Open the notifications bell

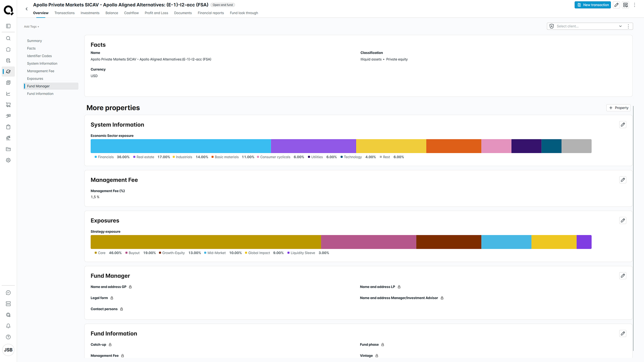click(x=8, y=326)
